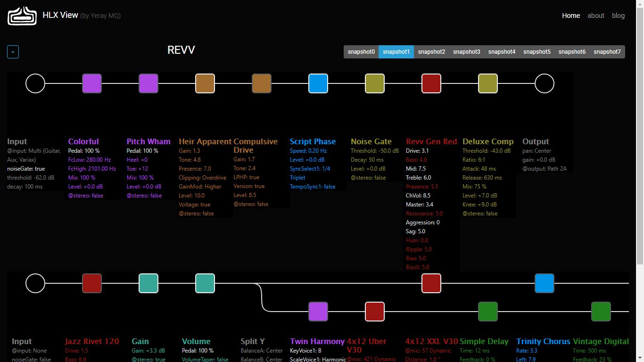Select the olive Deluxe Comp block square
This screenshot has height=362, width=644.
[x=488, y=83]
